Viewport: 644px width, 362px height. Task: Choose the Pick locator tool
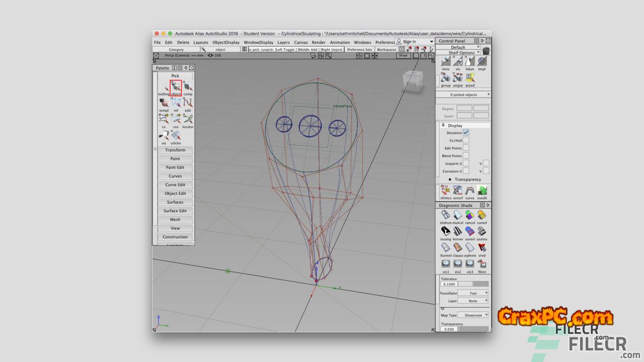coord(188,120)
